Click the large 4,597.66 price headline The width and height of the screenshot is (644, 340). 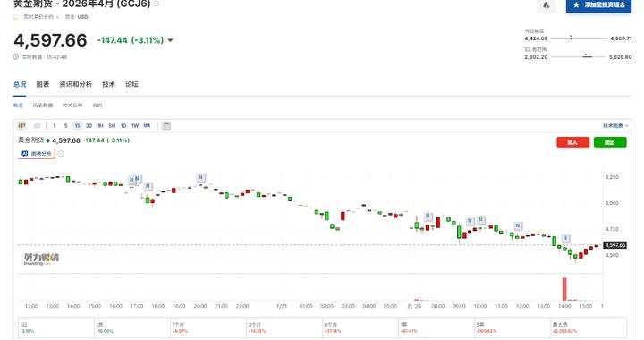click(x=50, y=40)
